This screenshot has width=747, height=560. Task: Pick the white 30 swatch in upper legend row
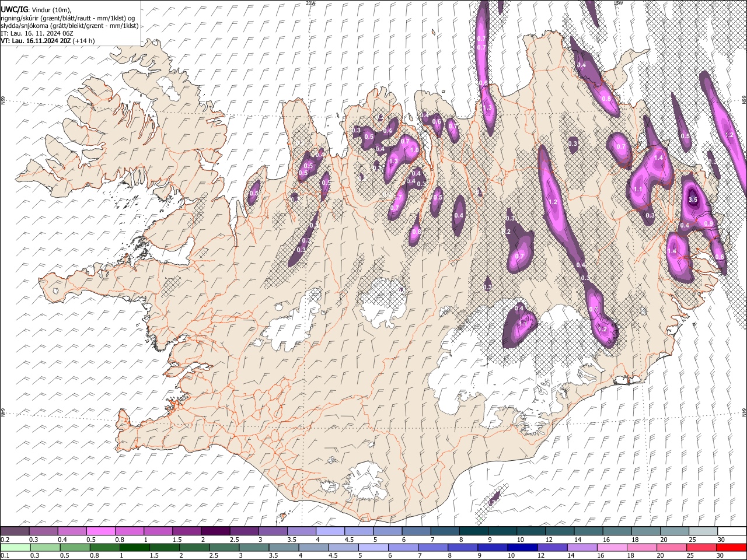[732, 531]
